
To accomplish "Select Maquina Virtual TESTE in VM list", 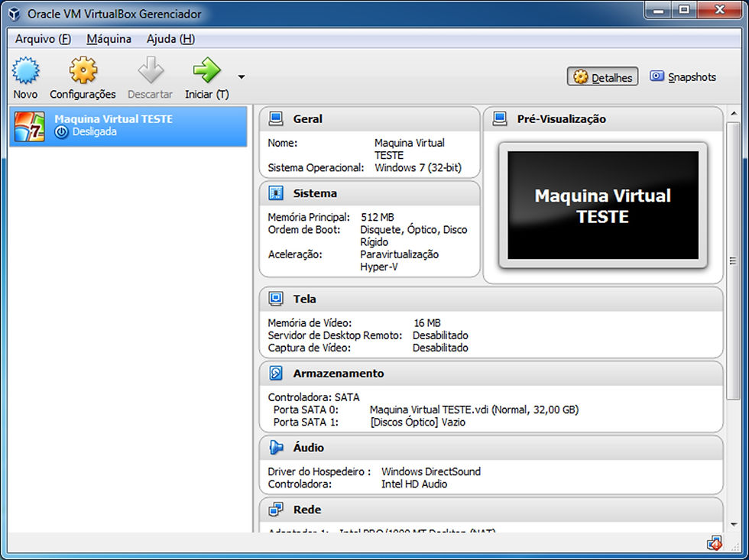I will tap(128, 126).
